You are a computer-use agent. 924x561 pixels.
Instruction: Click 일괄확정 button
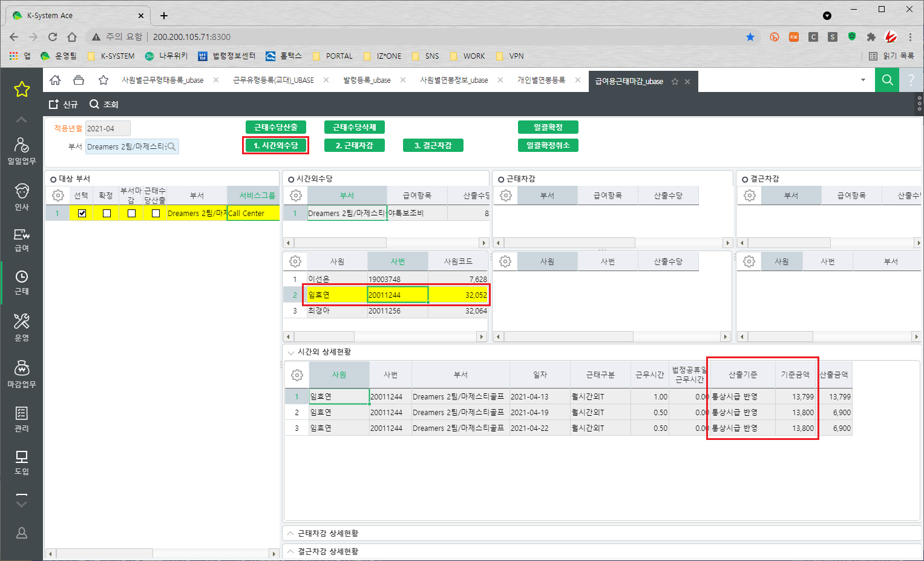[548, 127]
